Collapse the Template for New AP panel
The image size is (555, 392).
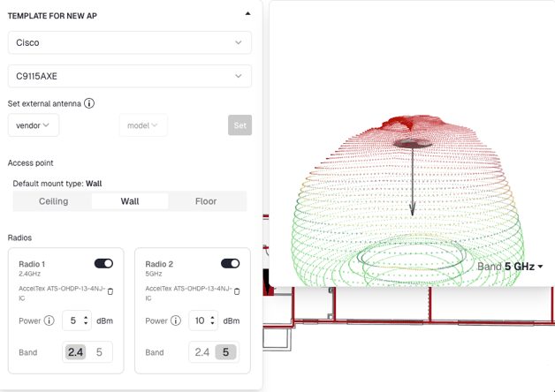click(247, 14)
